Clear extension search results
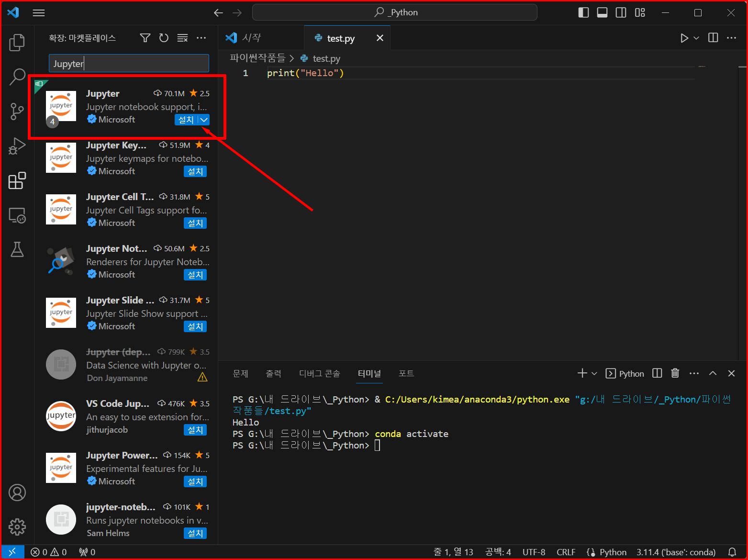This screenshot has height=560, width=748. click(x=182, y=38)
